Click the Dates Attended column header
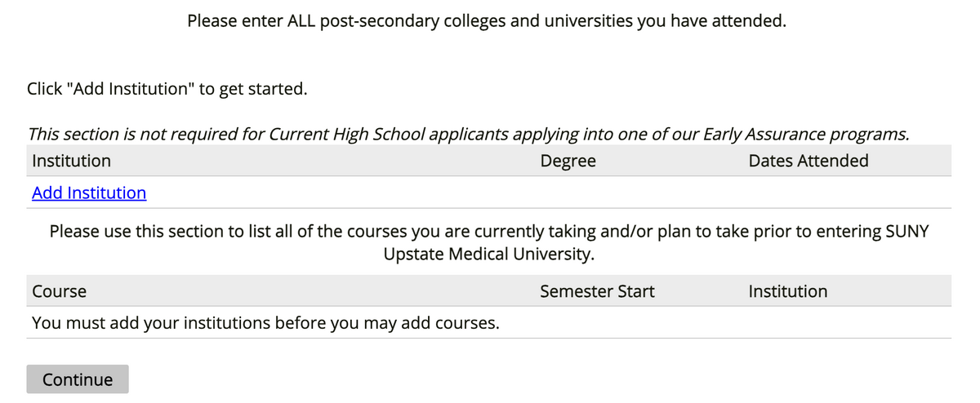This screenshot has width=980, height=403. [808, 161]
